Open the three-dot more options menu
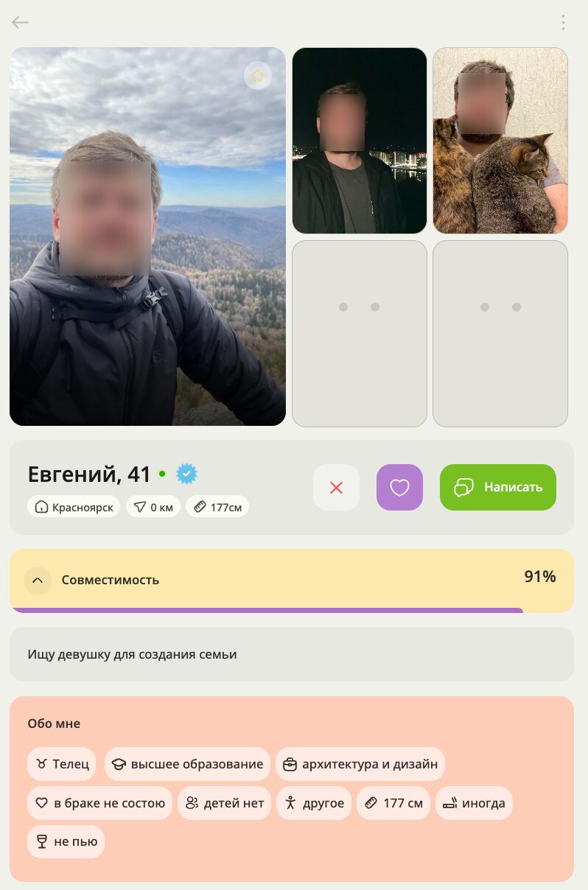The width and height of the screenshot is (588, 890). point(563,22)
